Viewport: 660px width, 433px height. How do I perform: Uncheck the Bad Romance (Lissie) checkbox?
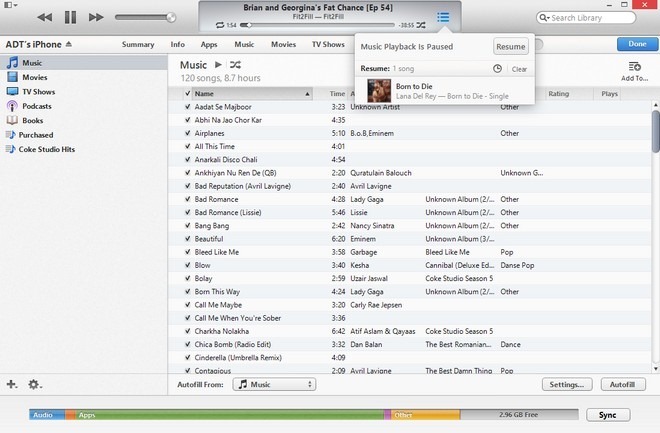click(187, 213)
